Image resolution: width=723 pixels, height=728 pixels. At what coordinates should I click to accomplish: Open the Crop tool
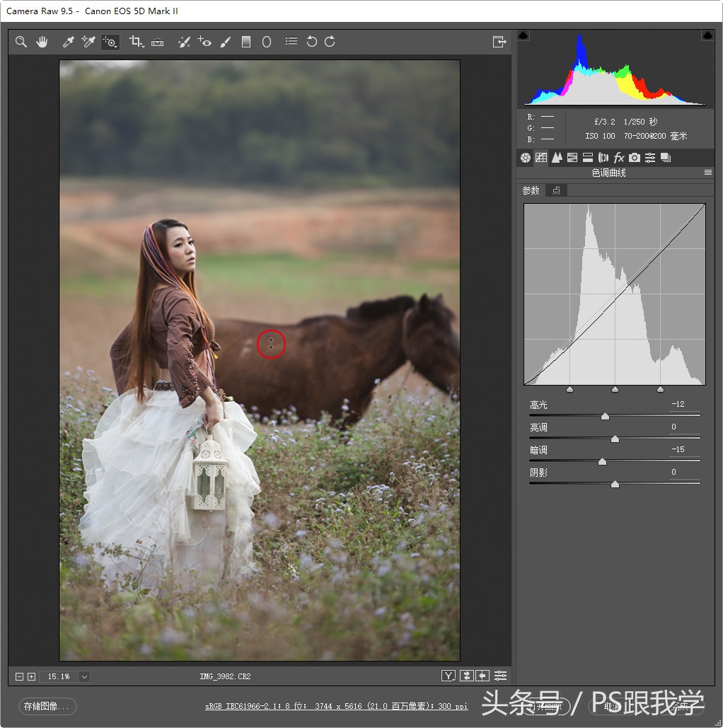click(x=136, y=41)
